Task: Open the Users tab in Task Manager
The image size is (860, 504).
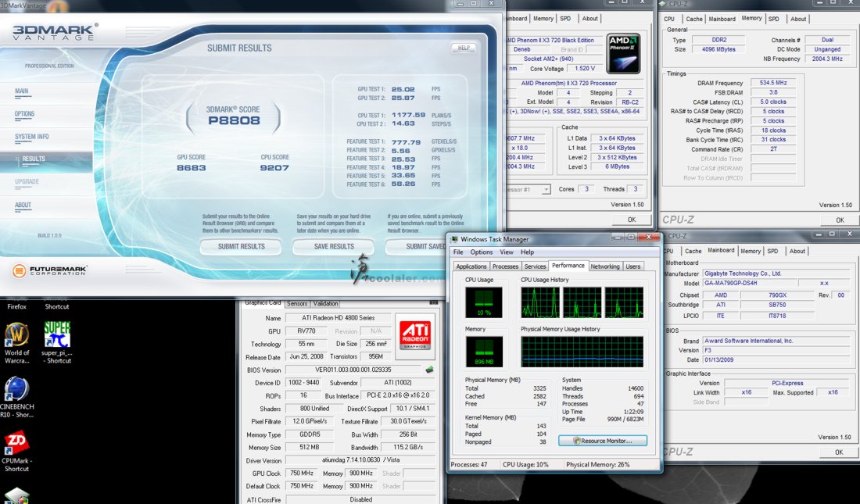Action: click(633, 266)
